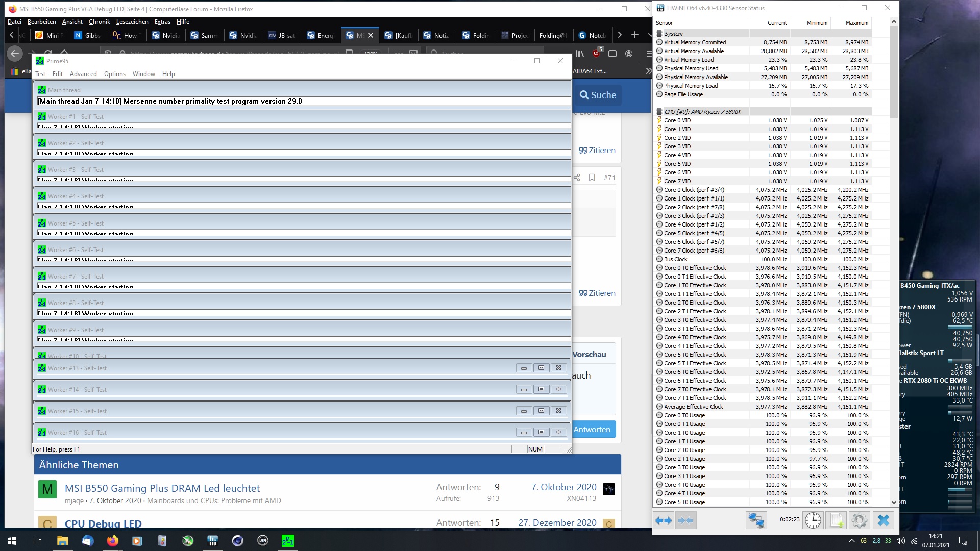This screenshot has height=551, width=980.
Task: Click the Antworten reply button
Action: [592, 429]
